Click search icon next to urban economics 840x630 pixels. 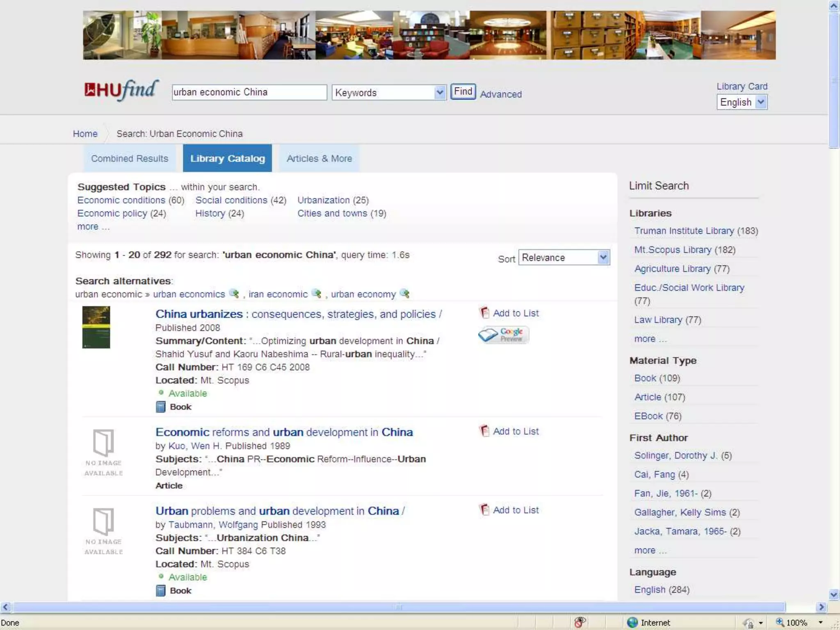pos(234,294)
